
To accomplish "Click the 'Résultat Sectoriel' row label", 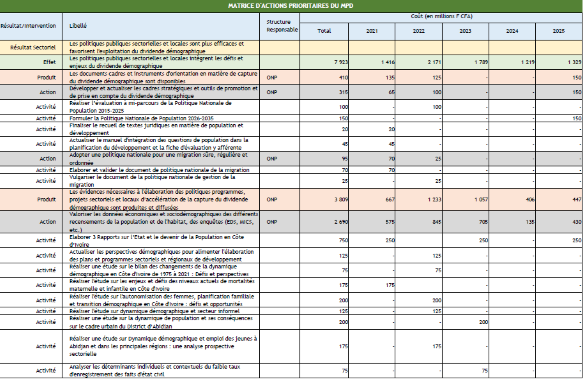I will [33, 47].
